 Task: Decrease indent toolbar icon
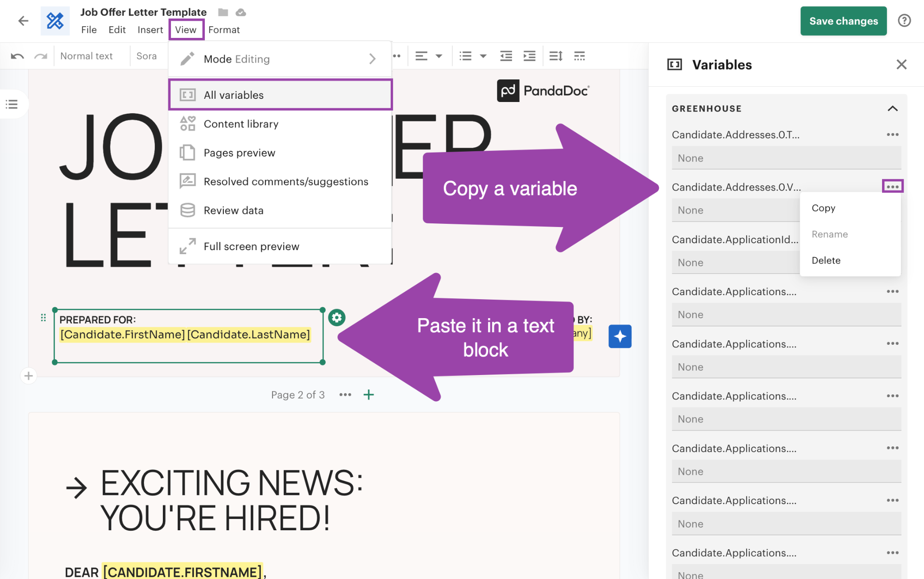tap(506, 56)
